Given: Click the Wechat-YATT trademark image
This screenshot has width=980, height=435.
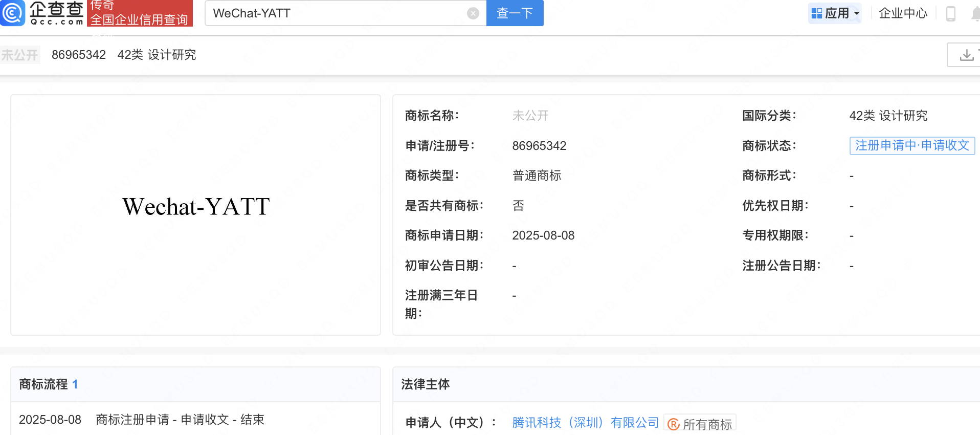Looking at the screenshot, I should (196, 207).
